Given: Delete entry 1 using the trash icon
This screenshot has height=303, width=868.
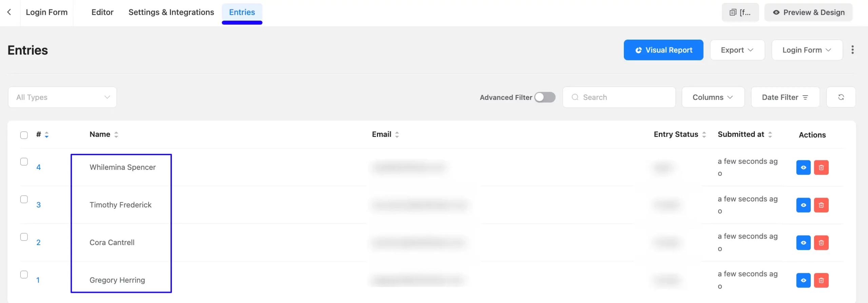Looking at the screenshot, I should point(821,280).
